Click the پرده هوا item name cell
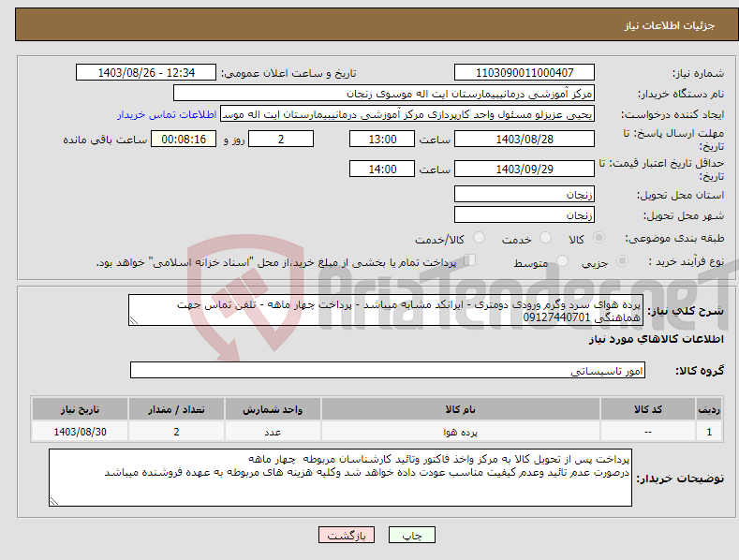The width and height of the screenshot is (739, 560). (461, 432)
